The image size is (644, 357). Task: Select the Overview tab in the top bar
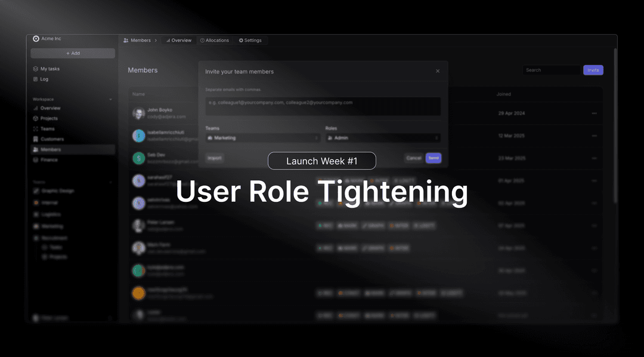click(x=179, y=41)
